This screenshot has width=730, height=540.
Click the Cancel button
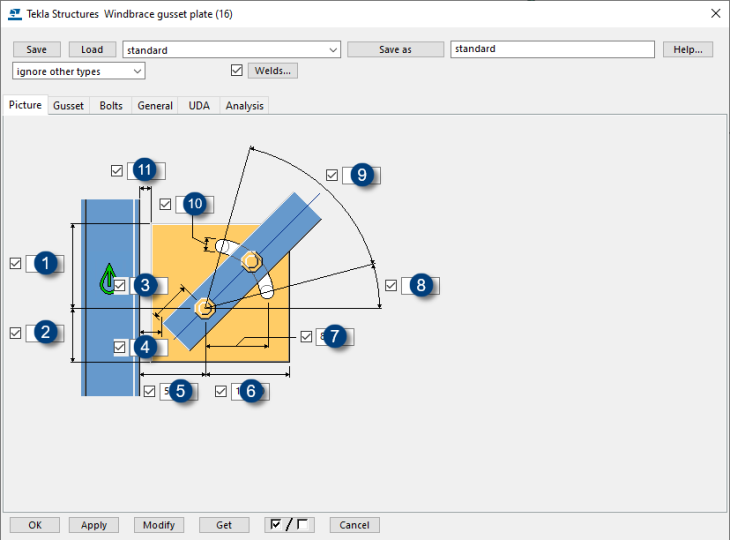click(x=354, y=525)
